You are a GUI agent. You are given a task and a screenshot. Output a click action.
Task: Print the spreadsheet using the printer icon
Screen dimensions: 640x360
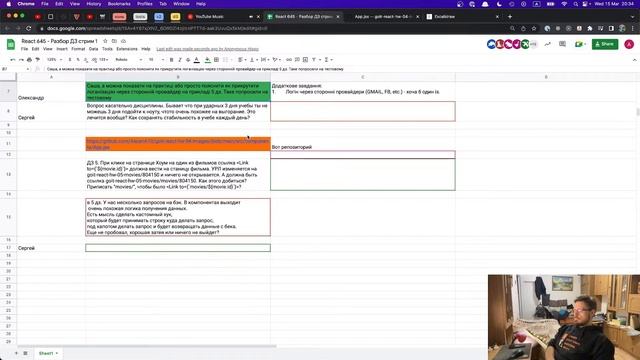(29, 60)
